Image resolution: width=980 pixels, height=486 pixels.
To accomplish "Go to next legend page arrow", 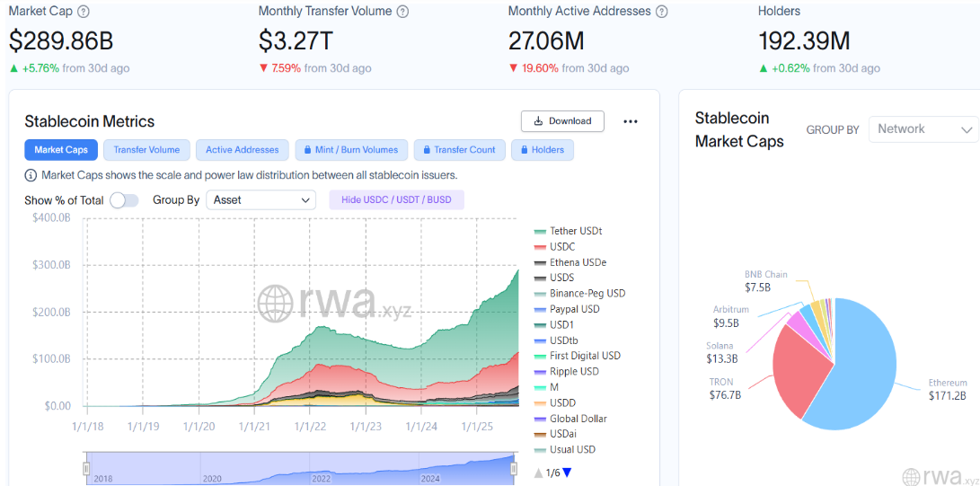I will (567, 473).
